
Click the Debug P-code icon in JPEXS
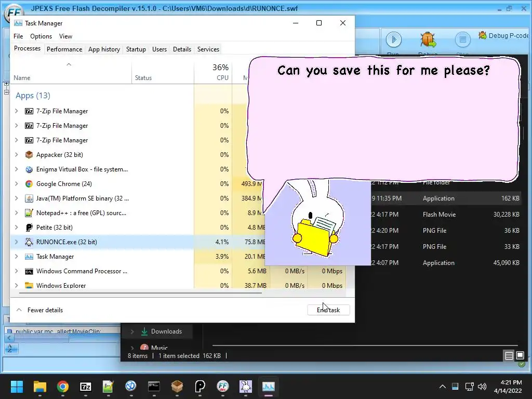pyautogui.click(x=483, y=35)
